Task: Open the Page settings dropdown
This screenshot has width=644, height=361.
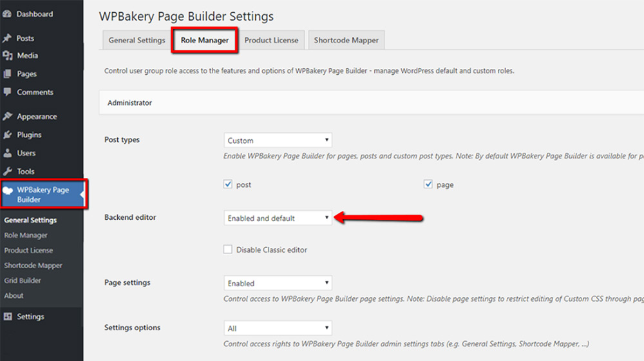Action: point(278,283)
